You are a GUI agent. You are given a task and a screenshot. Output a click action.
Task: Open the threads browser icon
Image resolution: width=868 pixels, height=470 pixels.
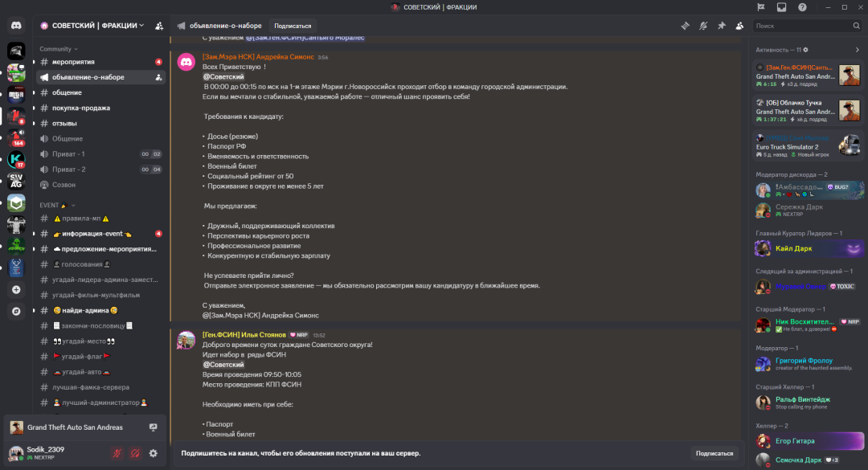click(685, 26)
